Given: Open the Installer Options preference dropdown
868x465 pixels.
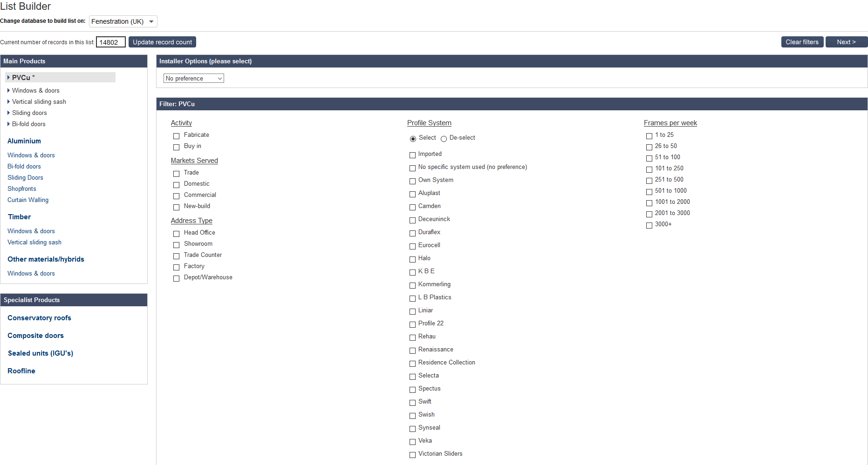Looking at the screenshot, I should 193,78.
